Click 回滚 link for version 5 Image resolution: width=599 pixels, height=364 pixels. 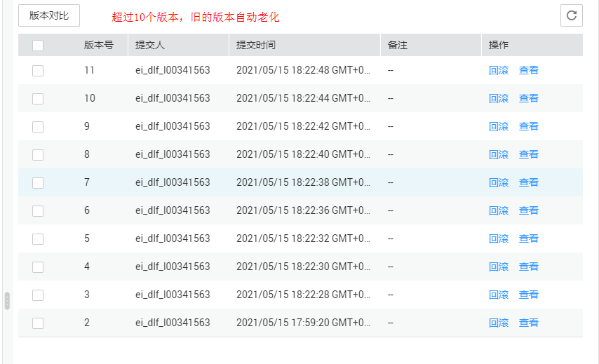499,238
